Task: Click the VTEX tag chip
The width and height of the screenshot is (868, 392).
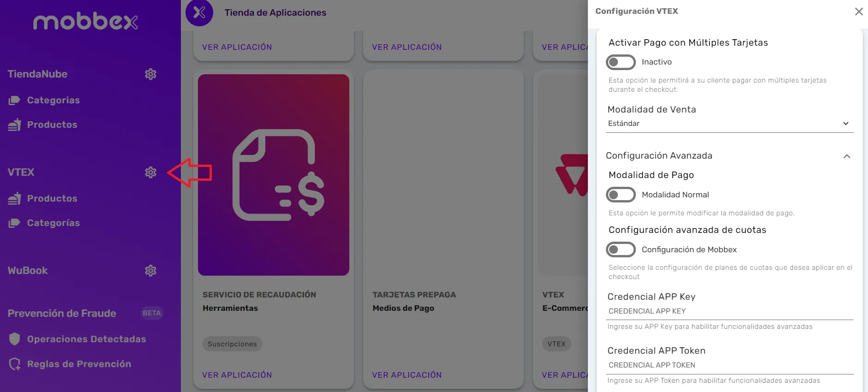Action: (557, 344)
